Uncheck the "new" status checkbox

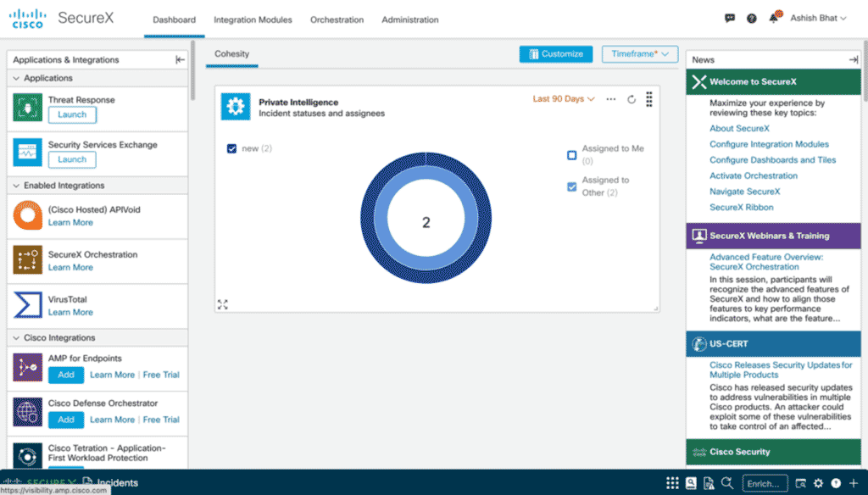(232, 149)
